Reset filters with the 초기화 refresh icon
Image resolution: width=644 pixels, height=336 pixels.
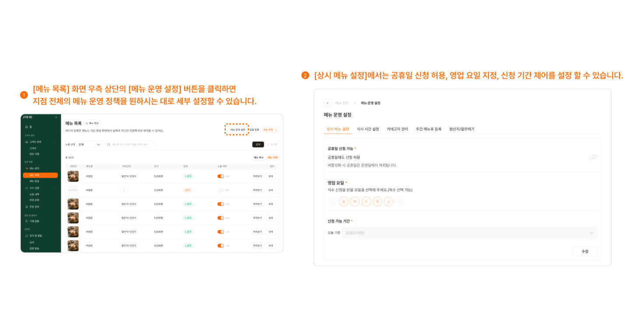[x=269, y=144]
